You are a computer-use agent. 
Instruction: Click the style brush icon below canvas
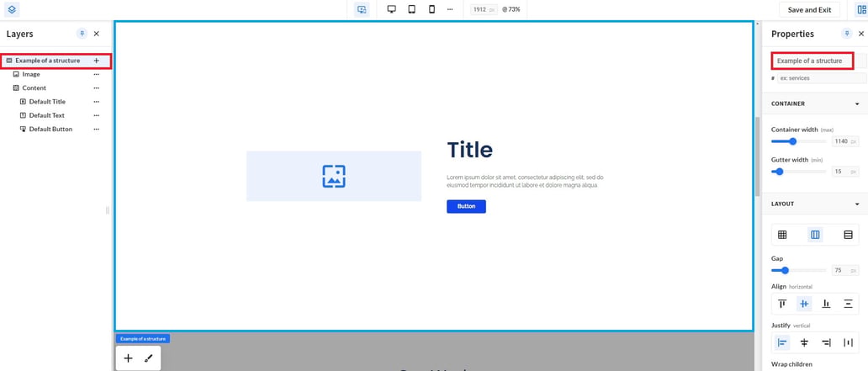click(148, 358)
